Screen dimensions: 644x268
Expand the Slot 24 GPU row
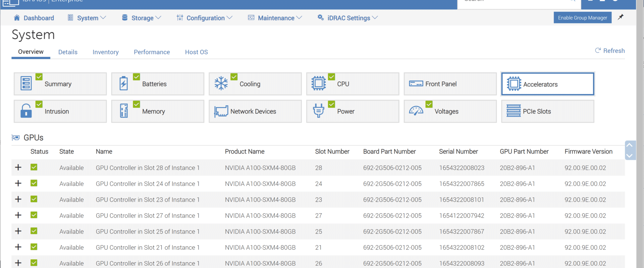[x=18, y=183]
